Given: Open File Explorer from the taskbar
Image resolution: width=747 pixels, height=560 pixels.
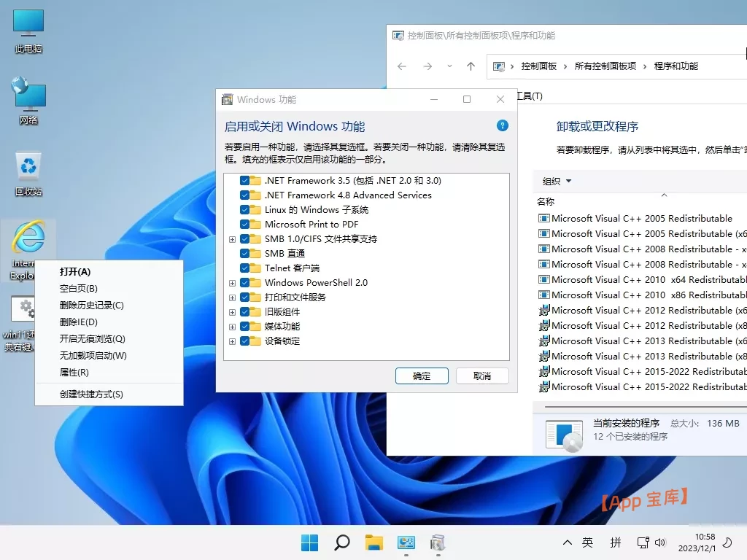Looking at the screenshot, I should point(373,542).
